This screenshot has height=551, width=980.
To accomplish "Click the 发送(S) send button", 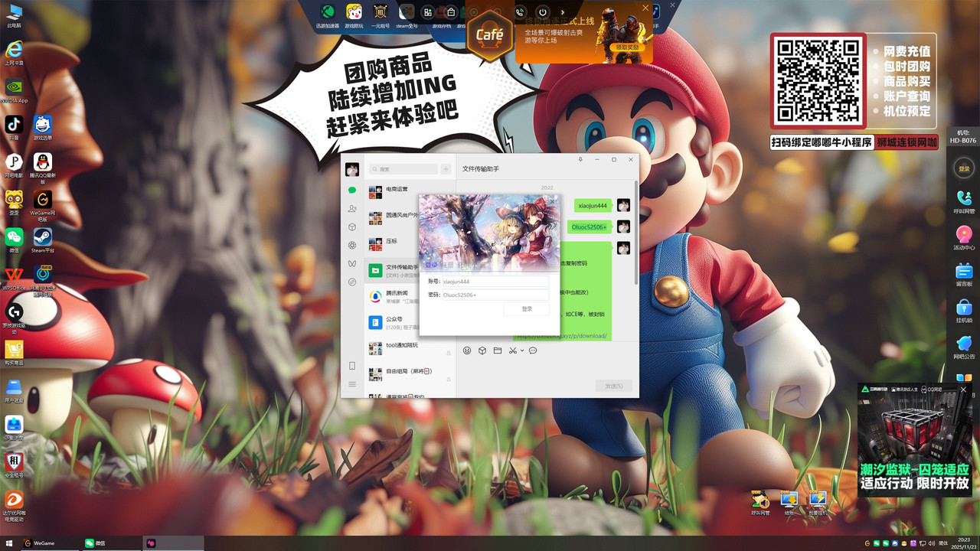I will [614, 386].
